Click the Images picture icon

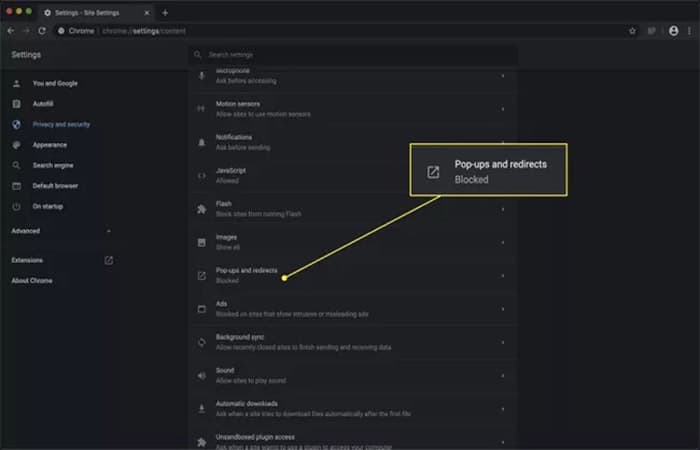pyautogui.click(x=202, y=242)
